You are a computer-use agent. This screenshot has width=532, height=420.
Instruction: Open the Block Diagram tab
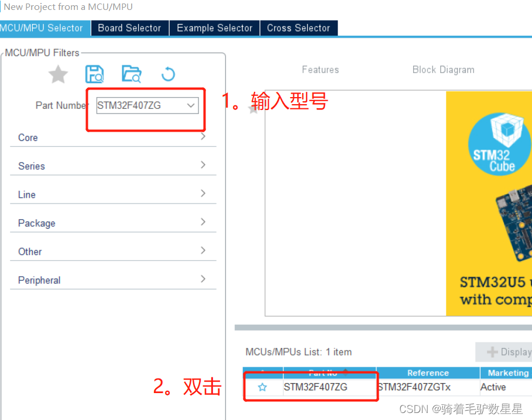tap(443, 70)
